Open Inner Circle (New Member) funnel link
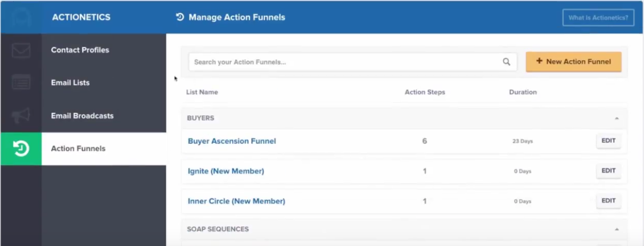The image size is (644, 246). 236,201
